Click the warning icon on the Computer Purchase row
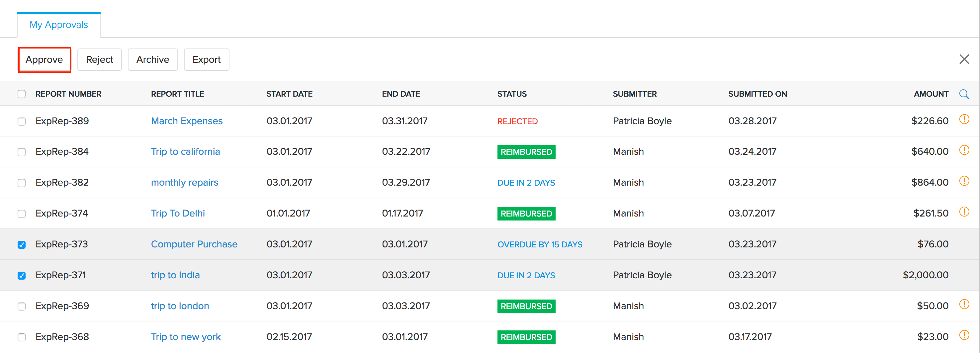Viewport: 980px width, 353px height. pos(965,243)
